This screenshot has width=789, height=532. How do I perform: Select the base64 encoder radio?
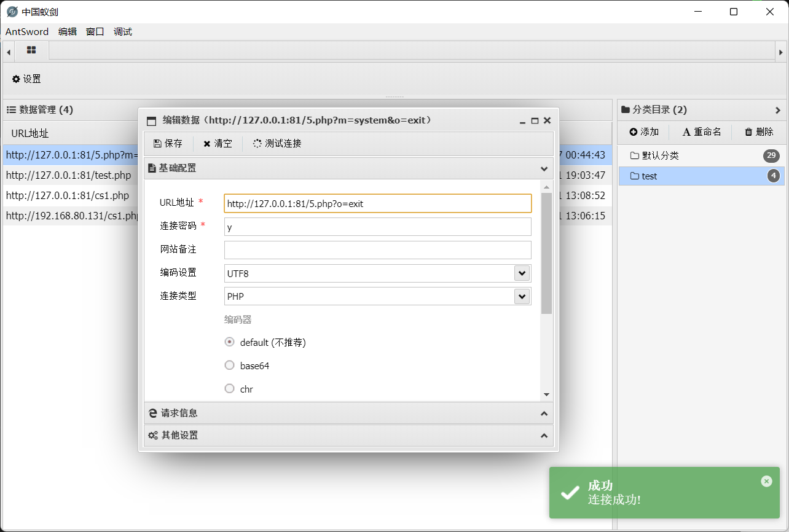(x=230, y=366)
